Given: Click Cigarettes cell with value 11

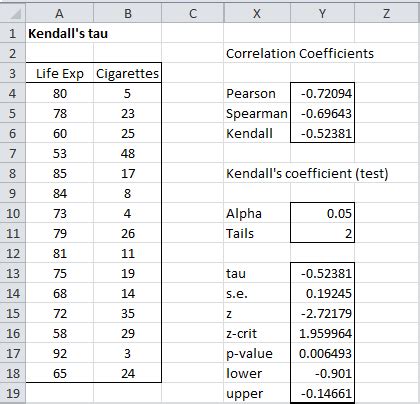Looking at the screenshot, I should point(128,253).
